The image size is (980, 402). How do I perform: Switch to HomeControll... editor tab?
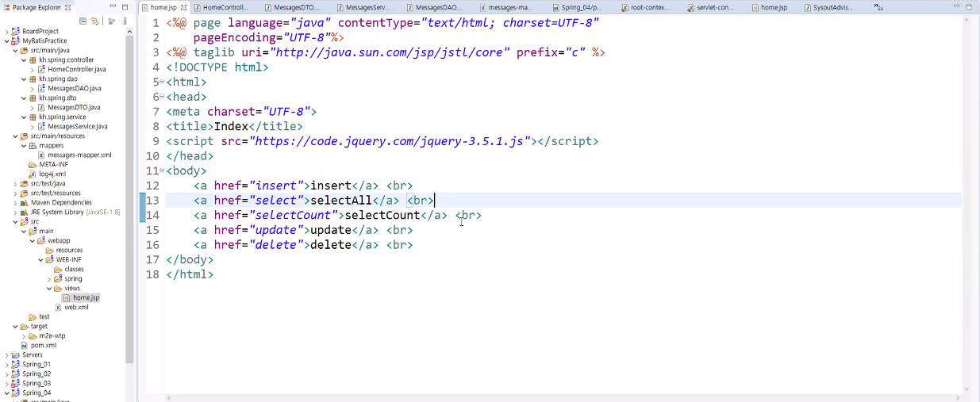coord(221,7)
